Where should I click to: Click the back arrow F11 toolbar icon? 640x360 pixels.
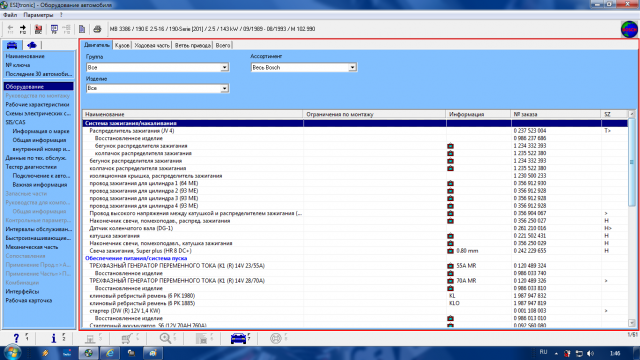10,29
